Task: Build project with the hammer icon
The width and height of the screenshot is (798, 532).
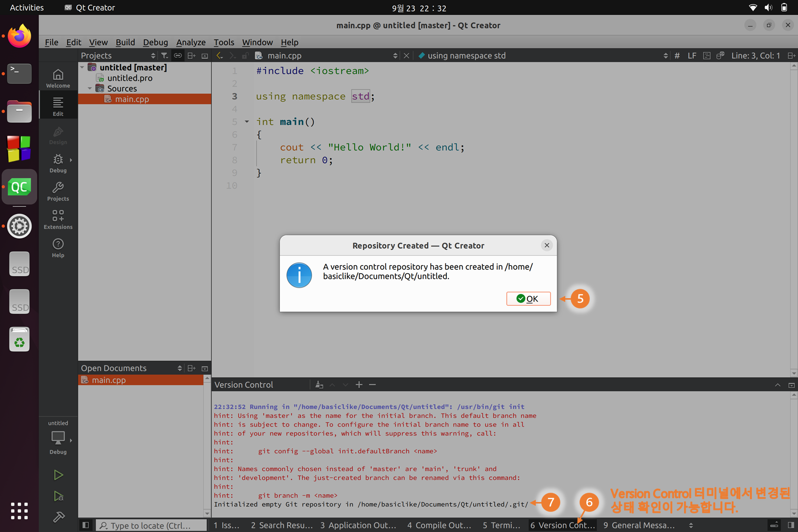Action: (x=58, y=517)
